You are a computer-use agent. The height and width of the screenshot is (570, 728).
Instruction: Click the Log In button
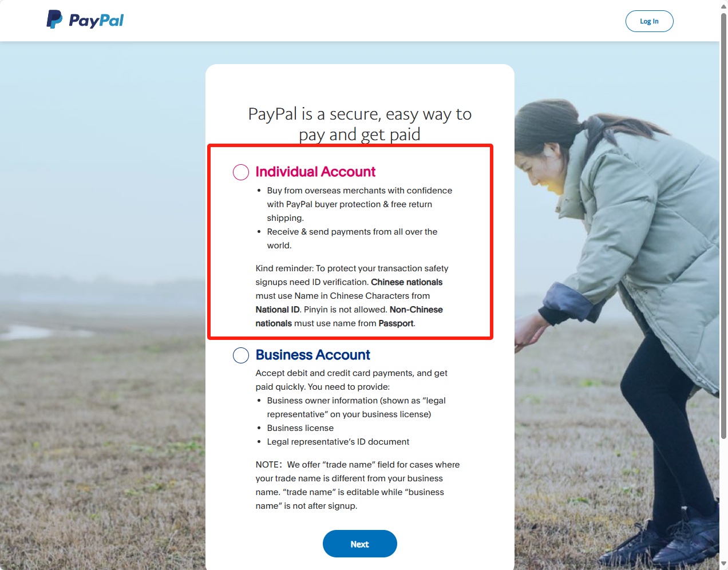coord(649,21)
